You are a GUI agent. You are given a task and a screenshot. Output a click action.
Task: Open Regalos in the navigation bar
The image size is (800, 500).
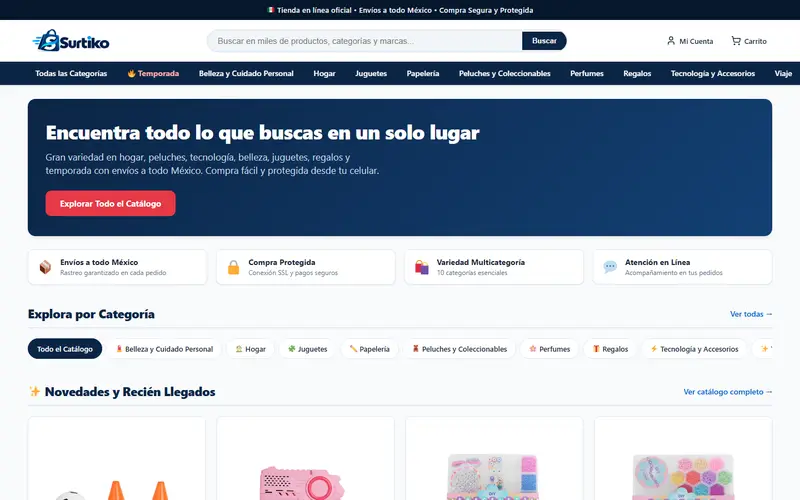click(x=637, y=73)
